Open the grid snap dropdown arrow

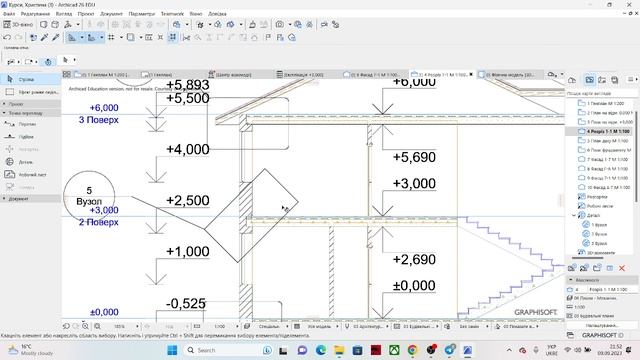click(121, 38)
